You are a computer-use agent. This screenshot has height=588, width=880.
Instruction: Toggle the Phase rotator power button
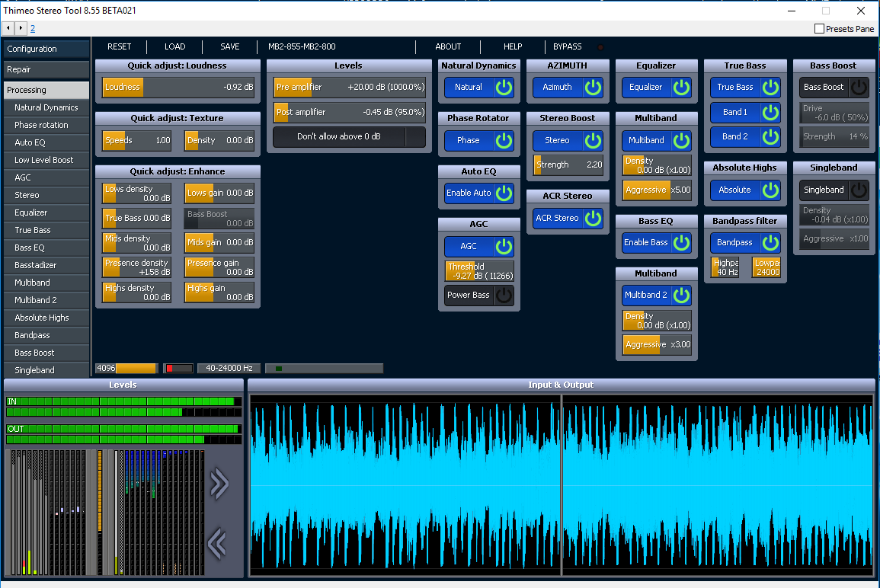click(x=504, y=140)
